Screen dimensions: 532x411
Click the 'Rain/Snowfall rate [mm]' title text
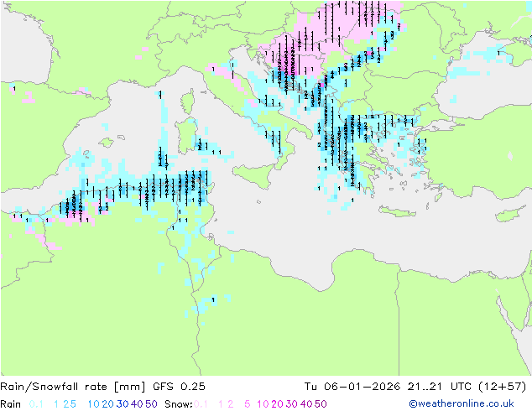73,387
